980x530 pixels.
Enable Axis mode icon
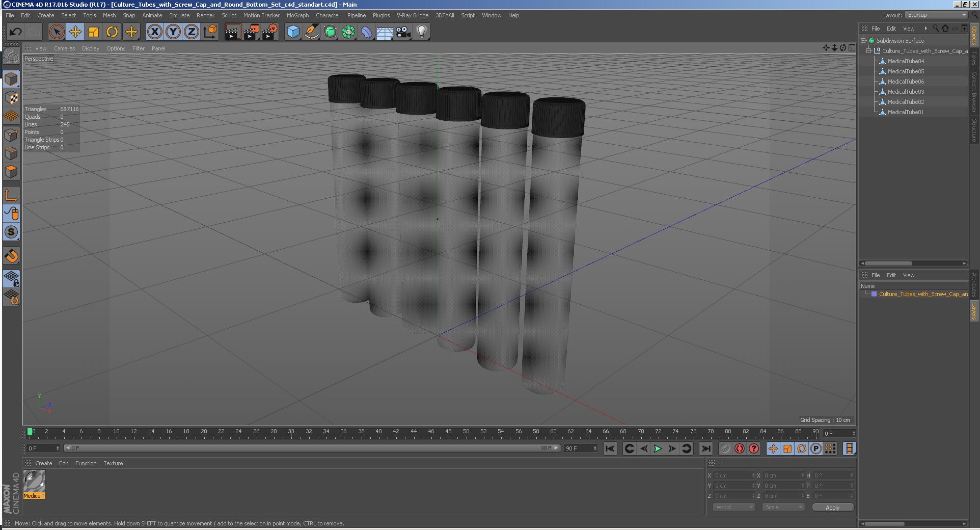pyautogui.click(x=11, y=195)
